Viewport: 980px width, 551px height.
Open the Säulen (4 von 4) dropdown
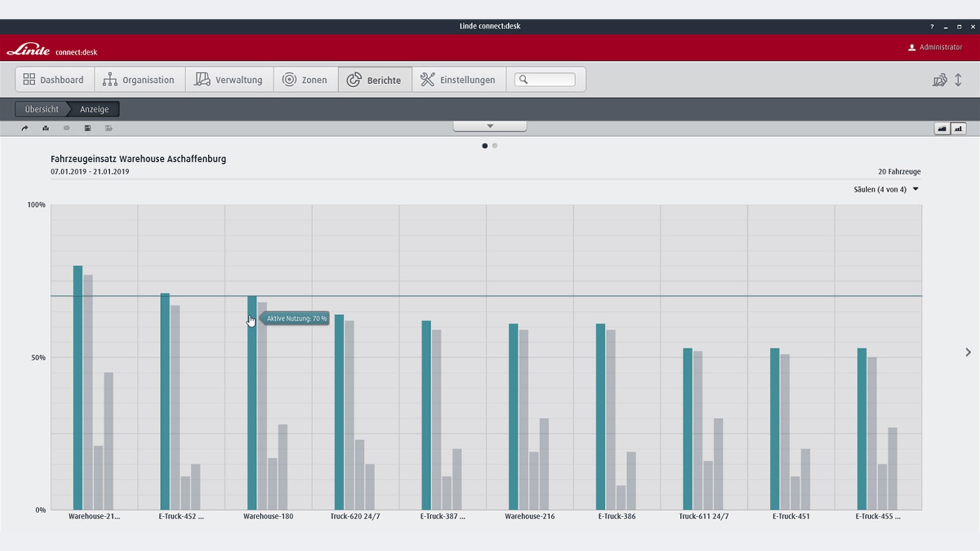(x=886, y=189)
